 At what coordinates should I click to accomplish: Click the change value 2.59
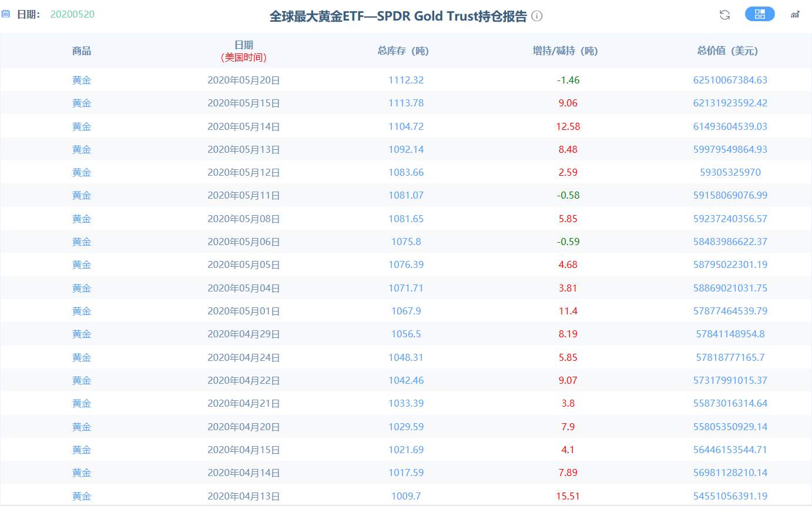pyautogui.click(x=568, y=172)
